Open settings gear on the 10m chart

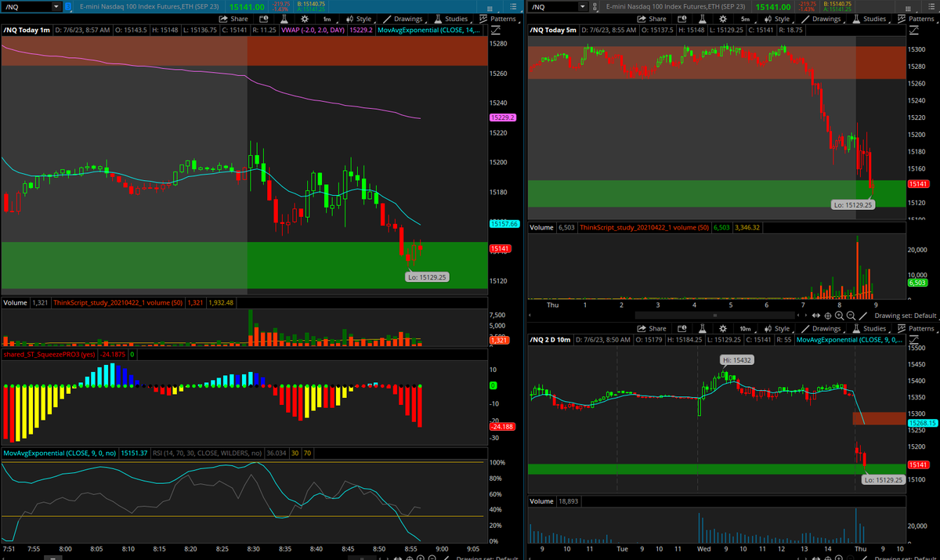click(721, 329)
